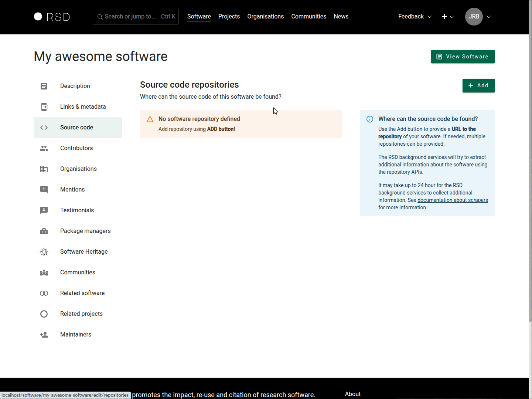This screenshot has width=532, height=399.
Task: Select the Links & metadata icon
Action: (44, 107)
